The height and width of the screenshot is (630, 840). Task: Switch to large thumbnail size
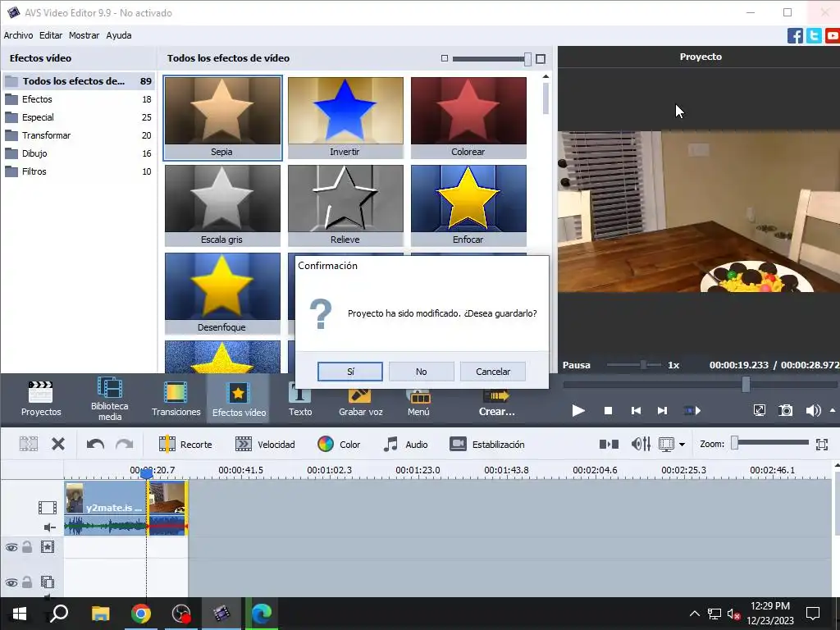[541, 59]
